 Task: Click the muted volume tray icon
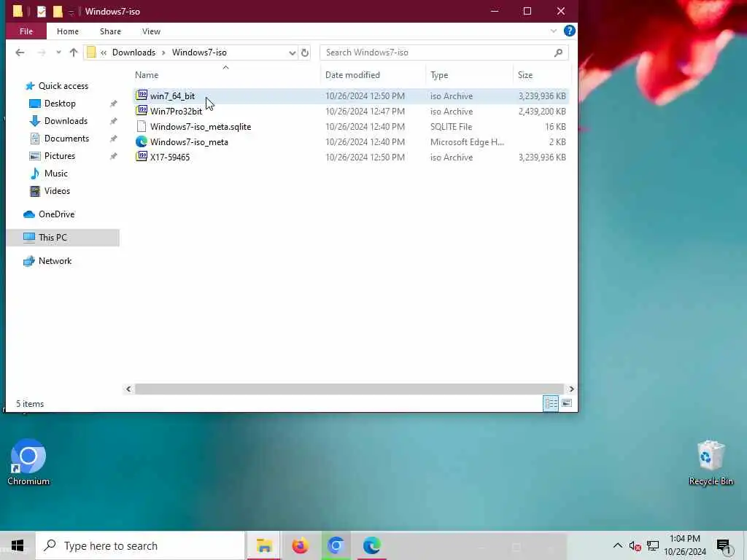pos(635,546)
